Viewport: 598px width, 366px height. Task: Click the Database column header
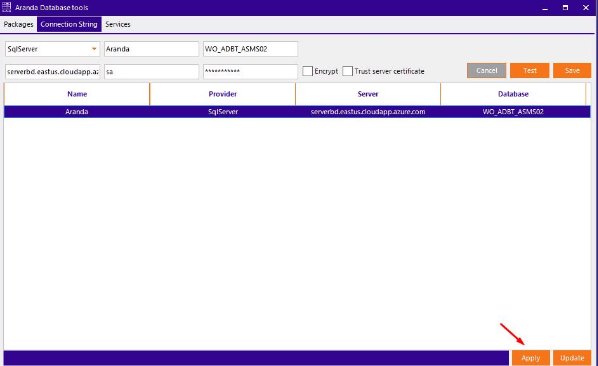point(513,94)
